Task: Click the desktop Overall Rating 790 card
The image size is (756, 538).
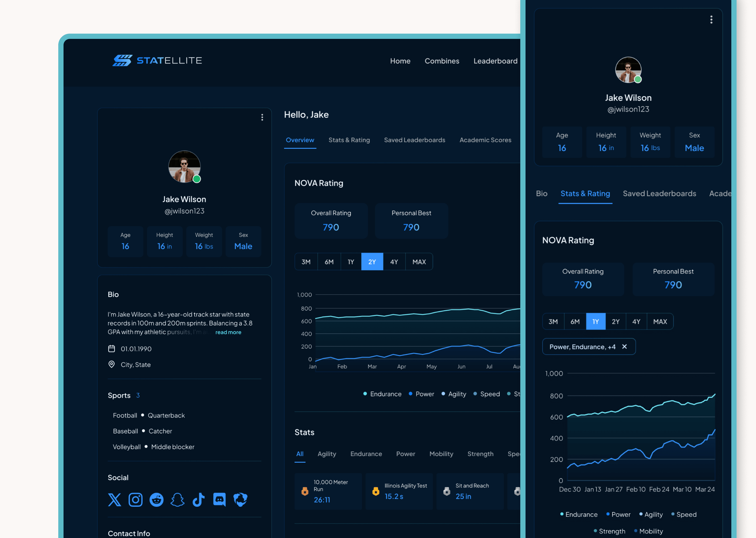Action: tap(331, 221)
